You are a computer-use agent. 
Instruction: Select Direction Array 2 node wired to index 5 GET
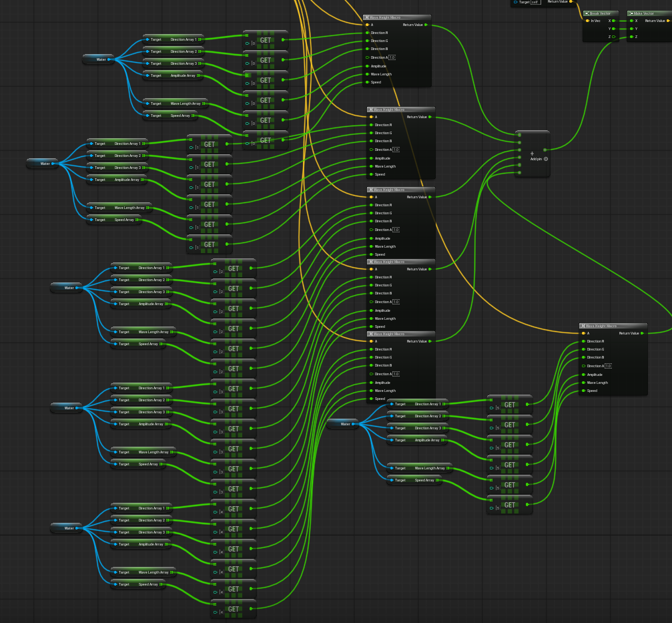tap(418, 416)
